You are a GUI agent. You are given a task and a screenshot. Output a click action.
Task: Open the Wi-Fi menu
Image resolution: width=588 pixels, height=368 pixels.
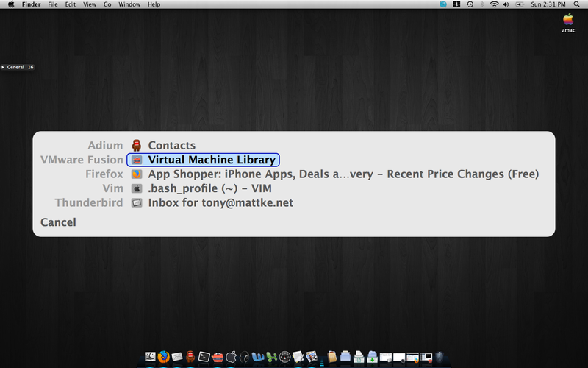[494, 4]
